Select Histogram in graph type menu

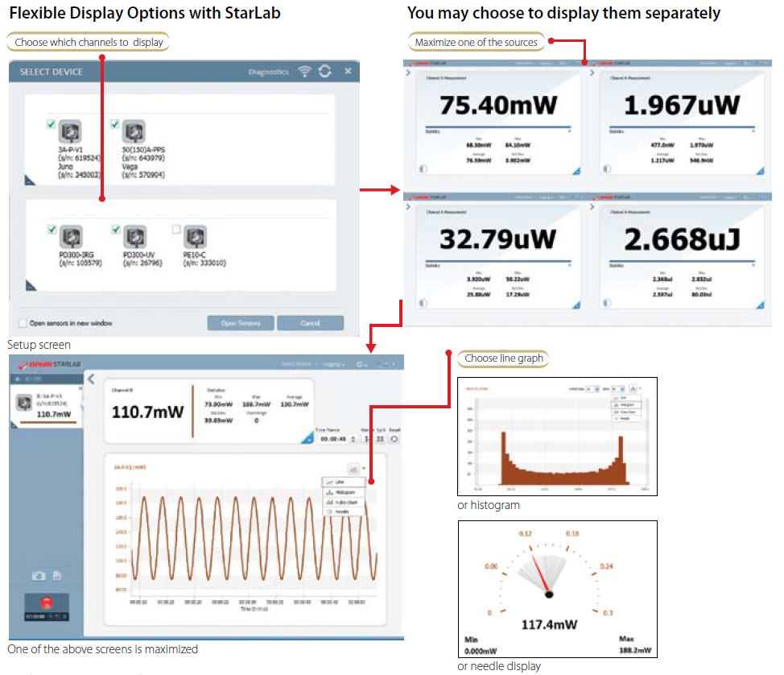coord(343,492)
